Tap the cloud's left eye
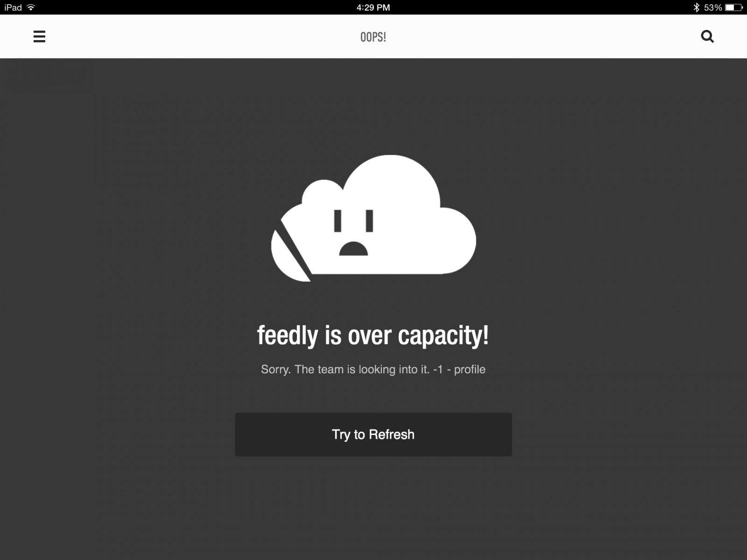This screenshot has width=747, height=560. pyautogui.click(x=338, y=221)
